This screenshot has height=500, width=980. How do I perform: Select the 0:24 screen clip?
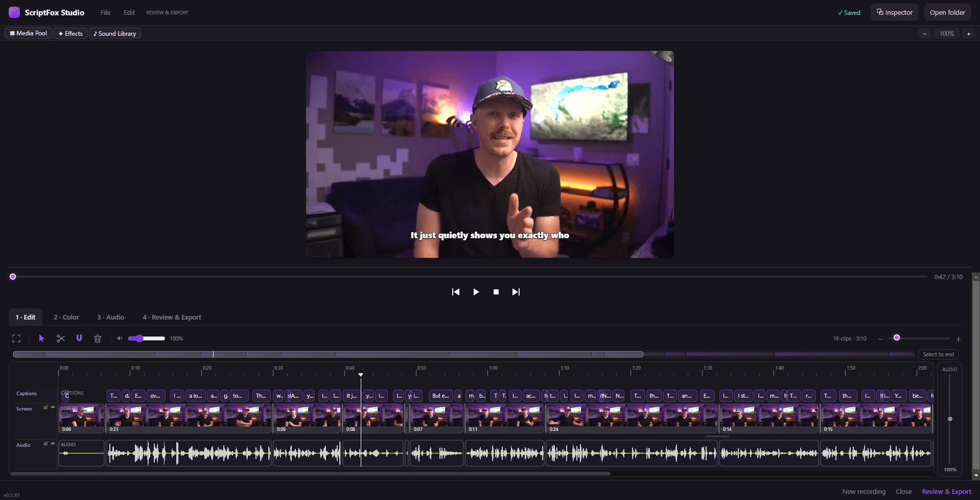point(632,418)
